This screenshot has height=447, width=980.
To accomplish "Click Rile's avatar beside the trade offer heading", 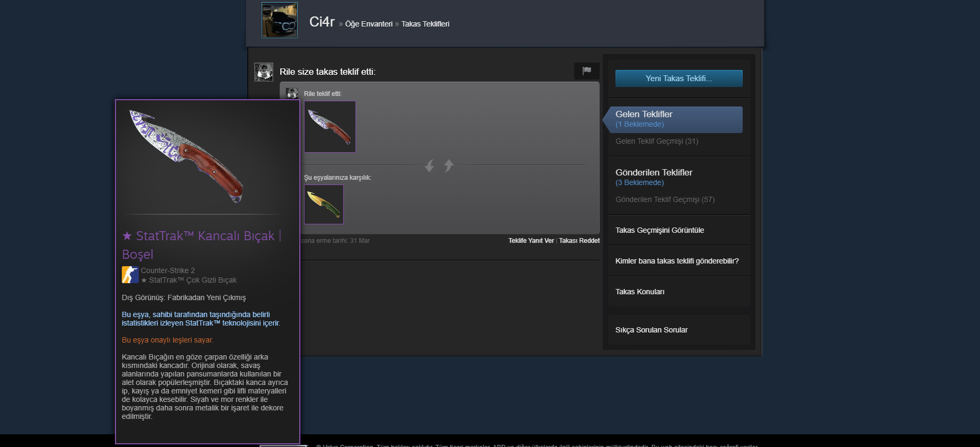I will pyautogui.click(x=264, y=72).
